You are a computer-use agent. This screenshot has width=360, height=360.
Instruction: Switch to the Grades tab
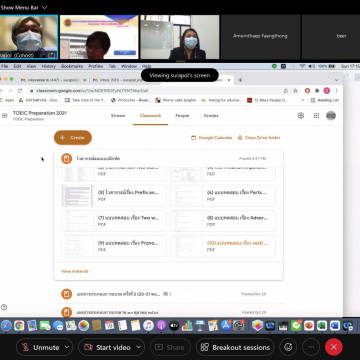[x=211, y=116]
